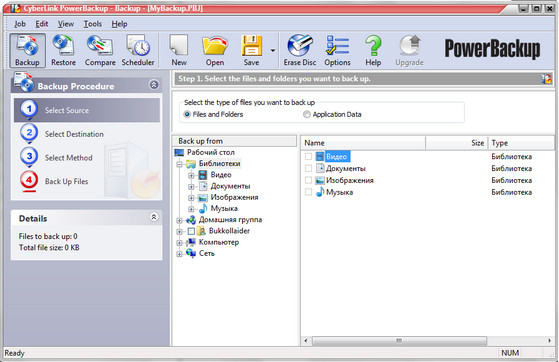The image size is (559, 362).
Task: Open the Job menu
Action: click(x=20, y=24)
